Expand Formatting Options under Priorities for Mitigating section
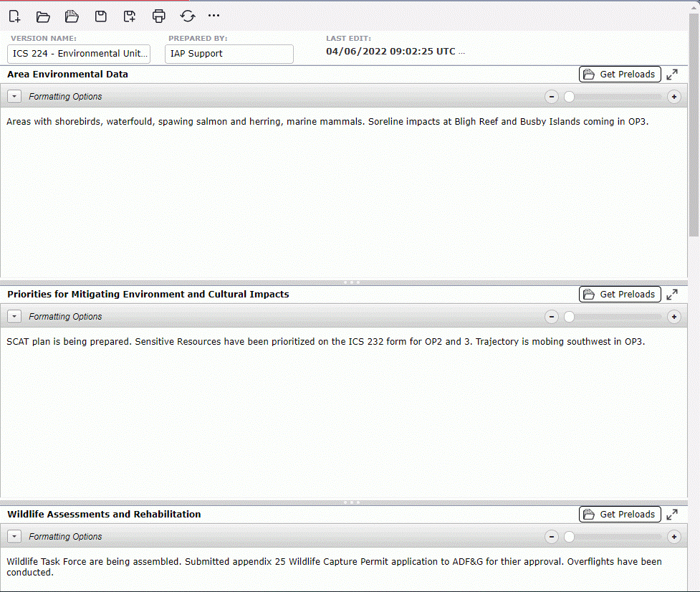The image size is (700, 592). click(14, 317)
